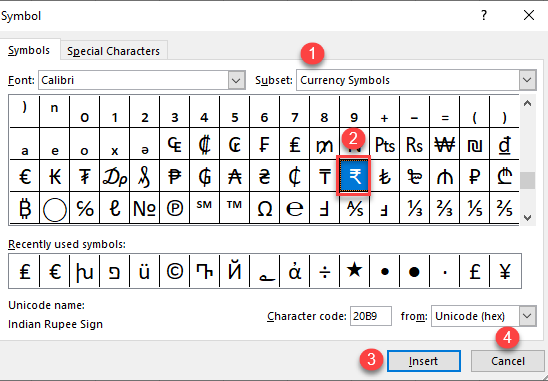This screenshot has width=548, height=381.
Task: Pick the superscript n symbol
Action: (x=55, y=112)
